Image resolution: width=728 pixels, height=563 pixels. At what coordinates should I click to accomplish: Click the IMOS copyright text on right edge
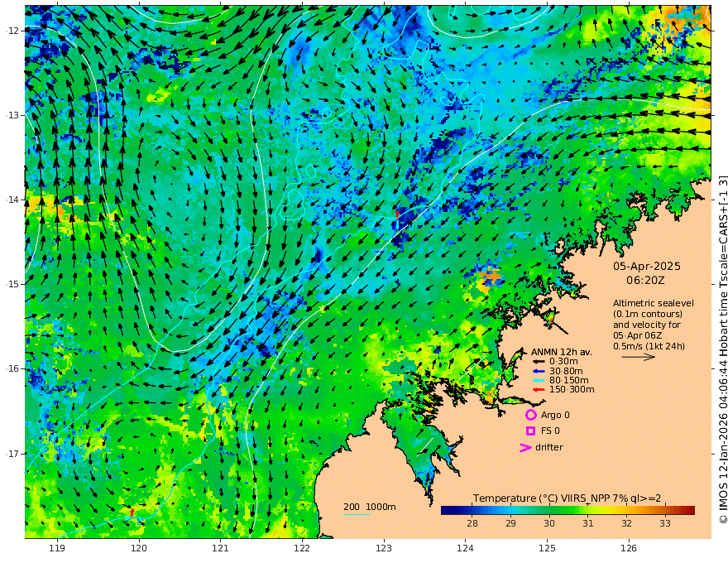[x=723, y=349]
